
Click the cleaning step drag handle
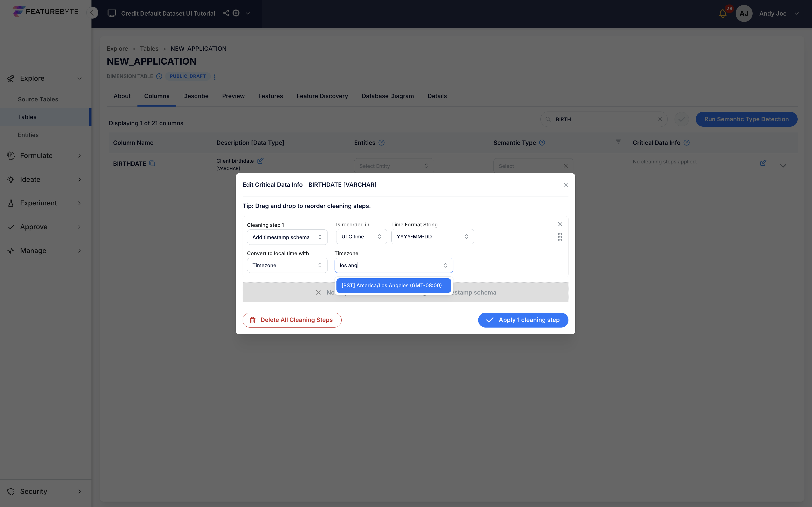tap(560, 237)
